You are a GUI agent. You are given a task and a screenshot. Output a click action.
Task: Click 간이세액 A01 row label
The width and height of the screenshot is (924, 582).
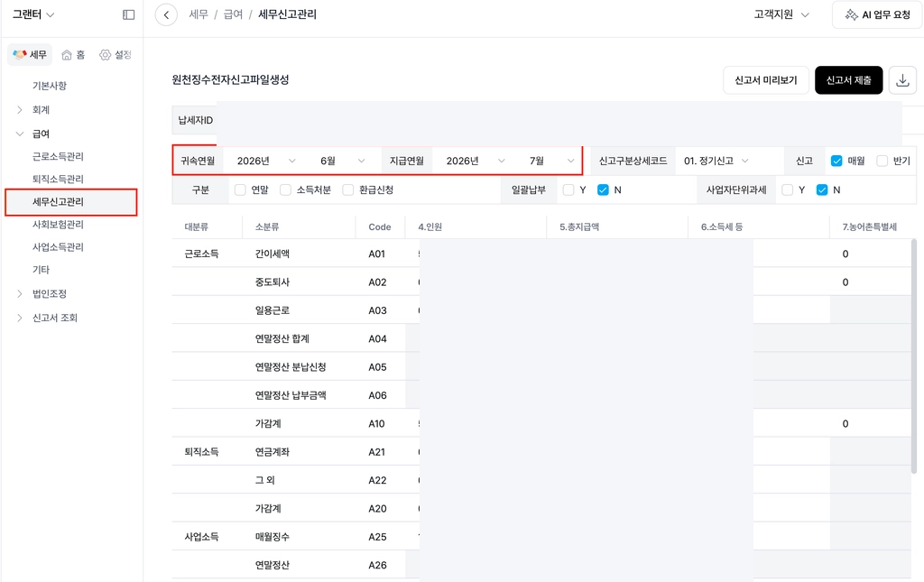click(273, 254)
